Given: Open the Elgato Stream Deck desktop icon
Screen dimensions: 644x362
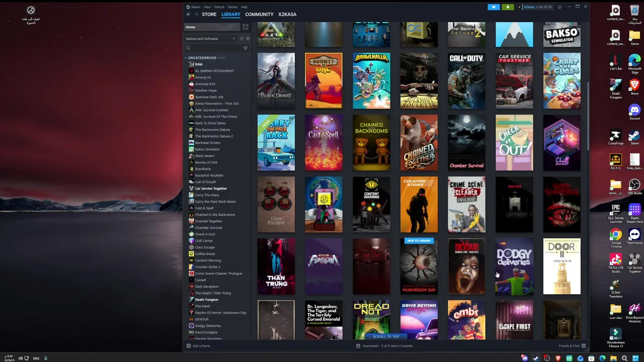Looking at the screenshot, I should [634, 213].
